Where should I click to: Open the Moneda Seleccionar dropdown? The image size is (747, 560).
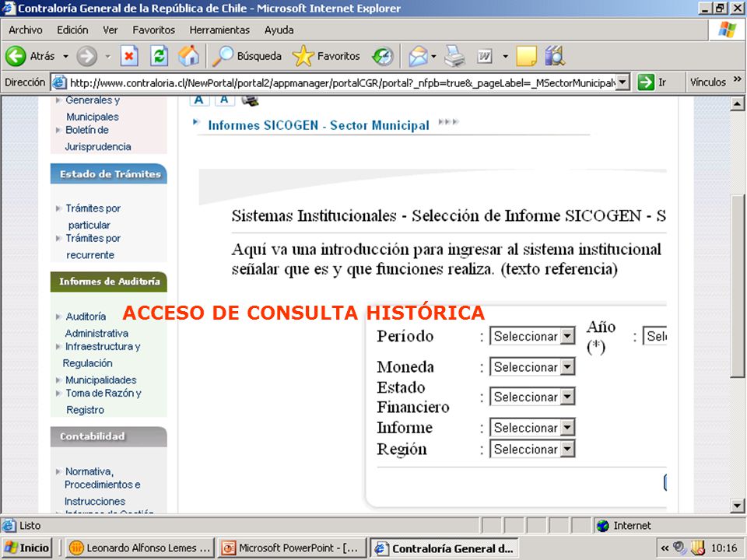532,367
